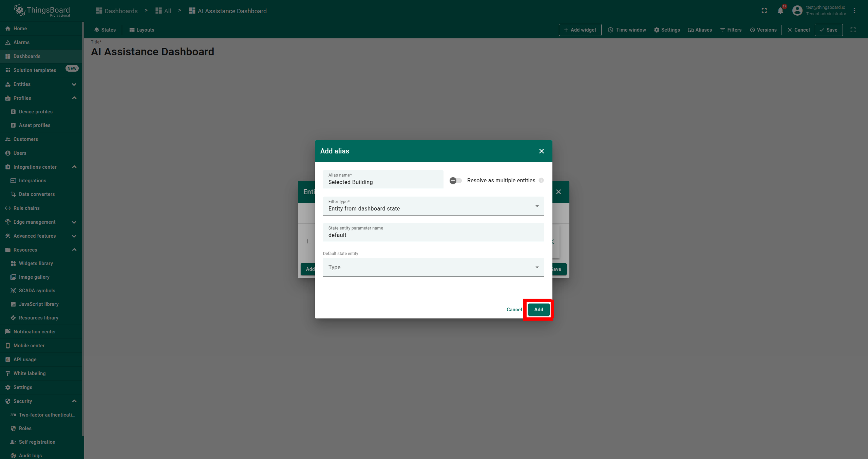The height and width of the screenshot is (459, 868).
Task: Open the default state entity Type dropdown
Action: pyautogui.click(x=433, y=267)
